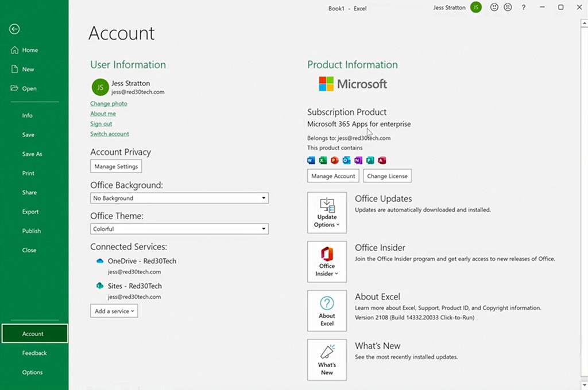This screenshot has height=390, width=588.
Task: Expand the Add a service dropdown
Action: (x=114, y=311)
